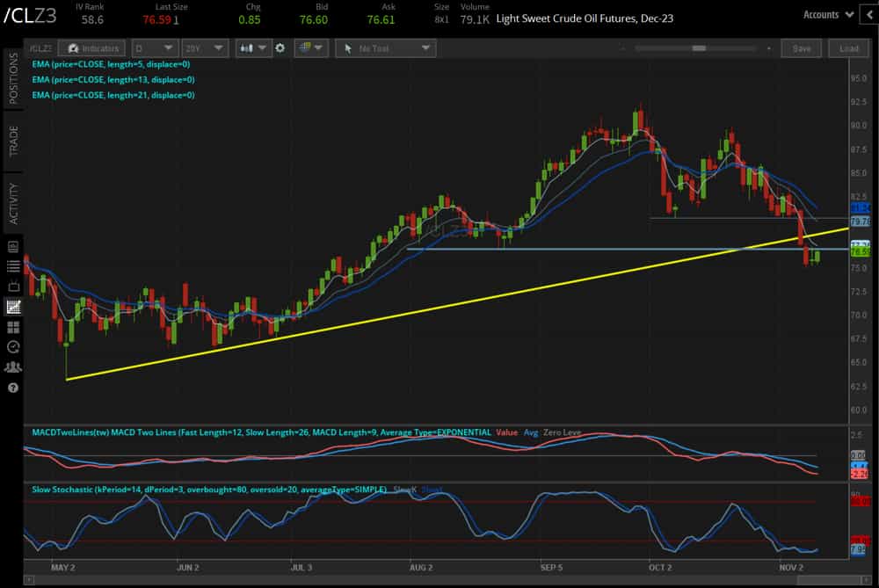
Task: Open chart settings gear icon
Action: (x=280, y=48)
